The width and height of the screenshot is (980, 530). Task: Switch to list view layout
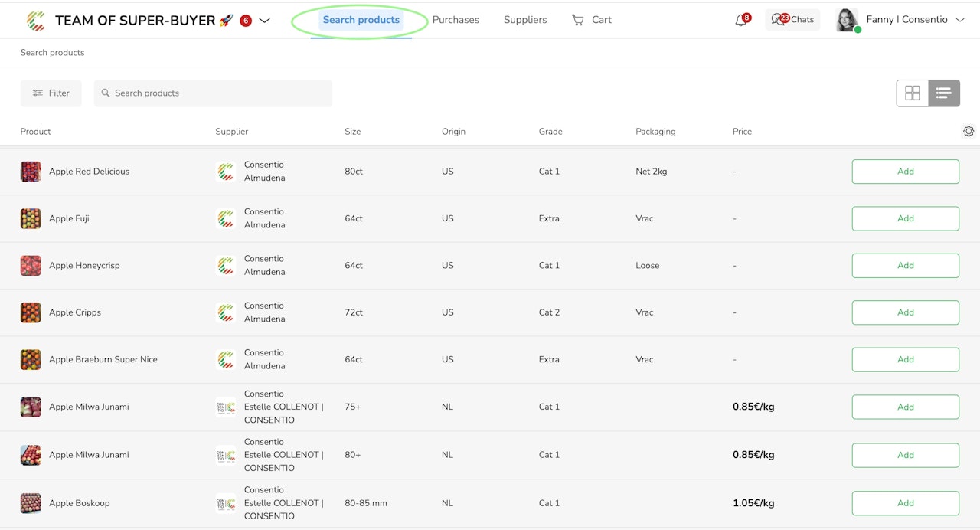coord(944,93)
